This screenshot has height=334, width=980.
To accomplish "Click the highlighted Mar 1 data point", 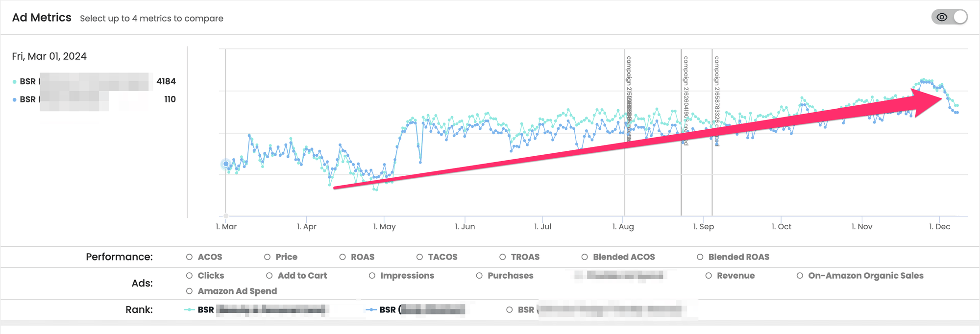I will (x=226, y=164).
